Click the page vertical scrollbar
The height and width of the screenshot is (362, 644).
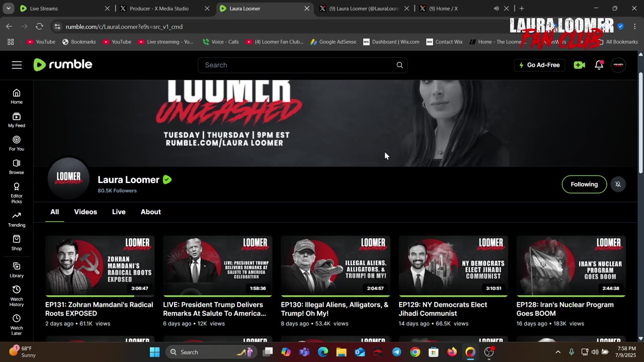[x=640, y=123]
